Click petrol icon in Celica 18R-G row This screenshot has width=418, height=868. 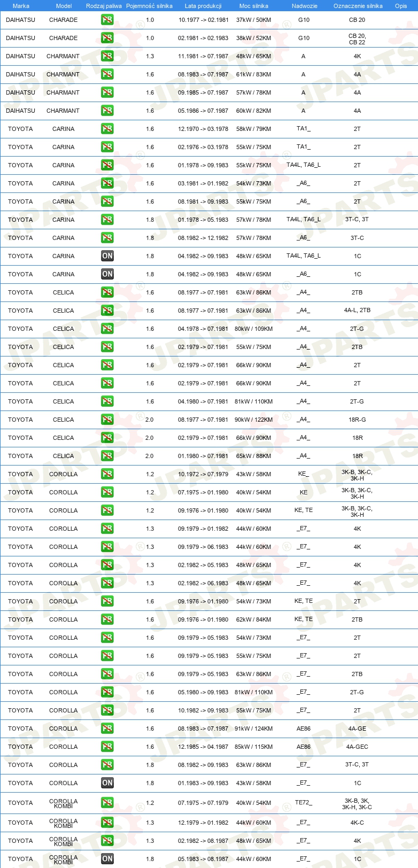(x=107, y=420)
